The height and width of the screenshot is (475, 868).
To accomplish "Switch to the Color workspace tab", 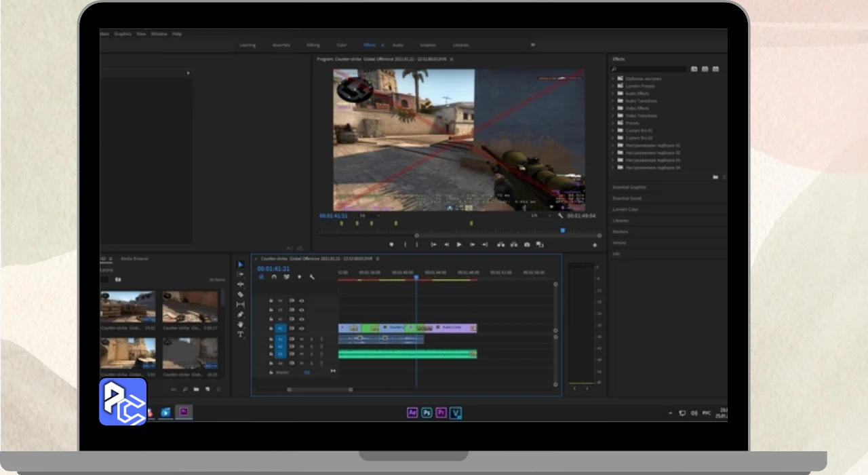I will click(342, 45).
